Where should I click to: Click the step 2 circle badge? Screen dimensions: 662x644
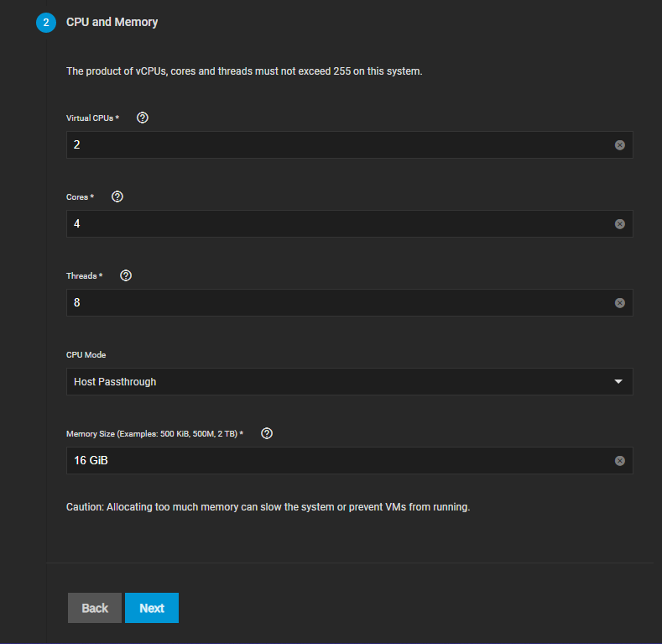[46, 23]
